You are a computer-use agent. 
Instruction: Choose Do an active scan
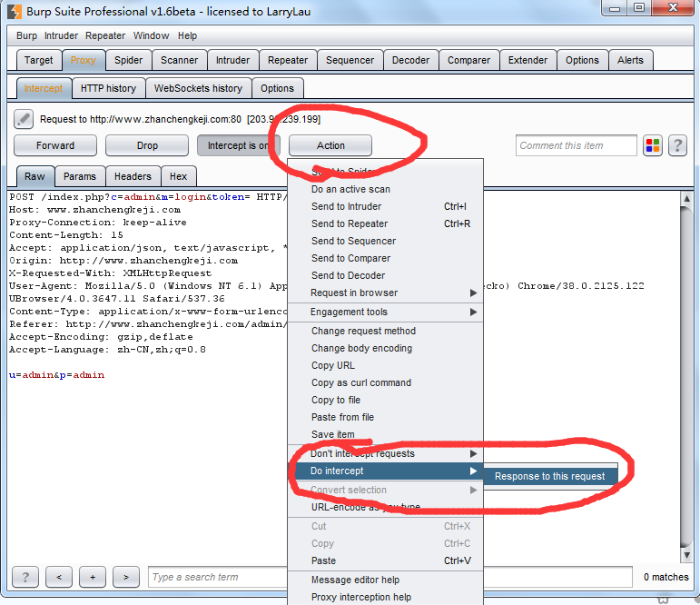(x=386, y=190)
